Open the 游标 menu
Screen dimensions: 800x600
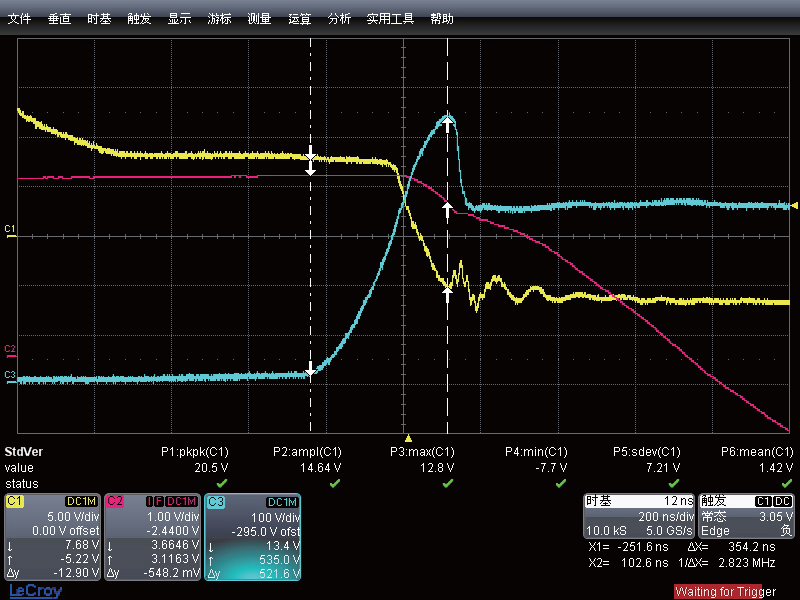point(219,19)
